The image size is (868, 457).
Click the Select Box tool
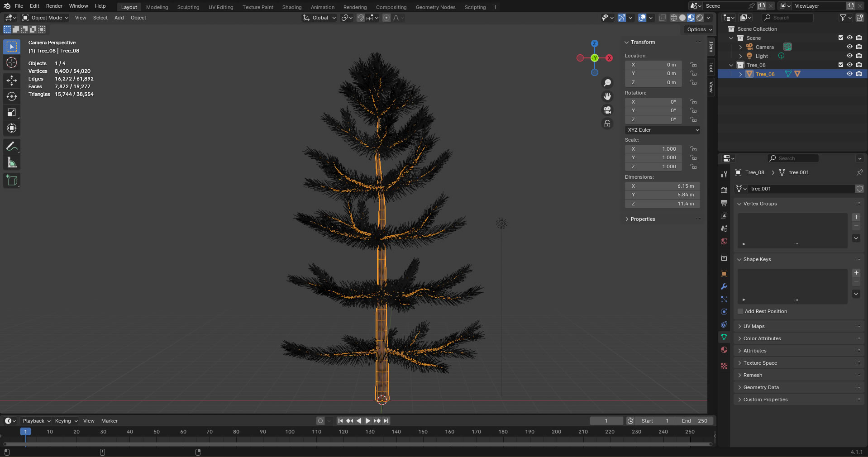pyautogui.click(x=12, y=47)
